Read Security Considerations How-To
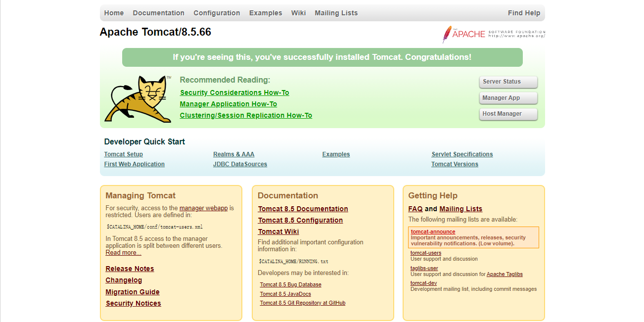644x322 pixels. tap(234, 92)
